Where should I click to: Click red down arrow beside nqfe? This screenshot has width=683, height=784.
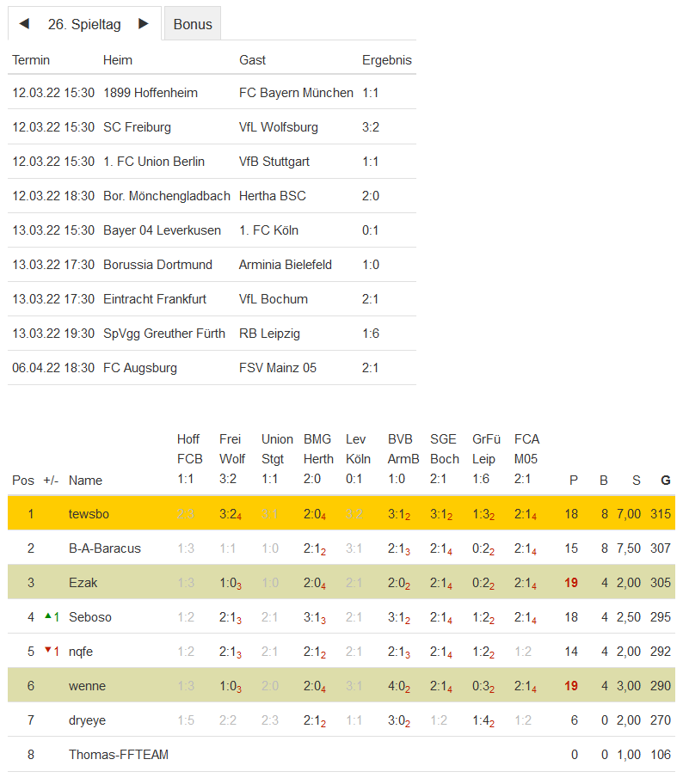(x=50, y=651)
